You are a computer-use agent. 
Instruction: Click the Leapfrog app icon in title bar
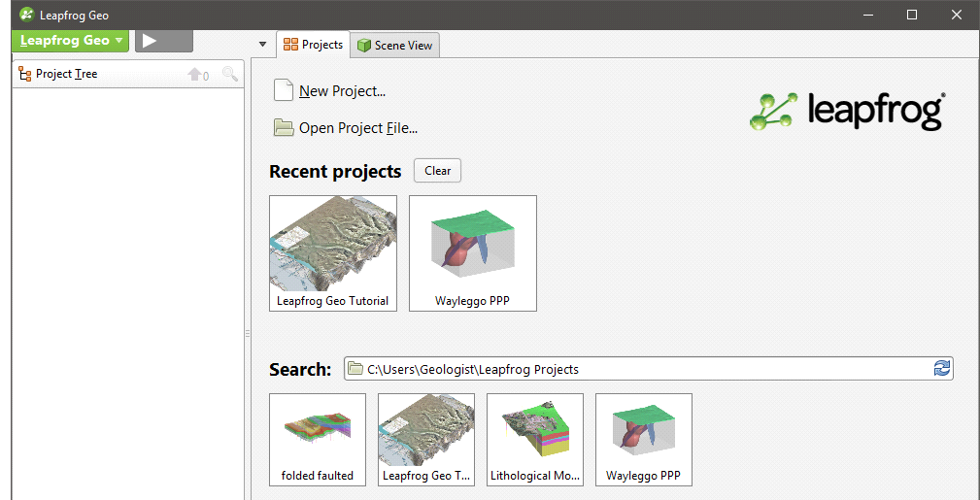click(26, 15)
